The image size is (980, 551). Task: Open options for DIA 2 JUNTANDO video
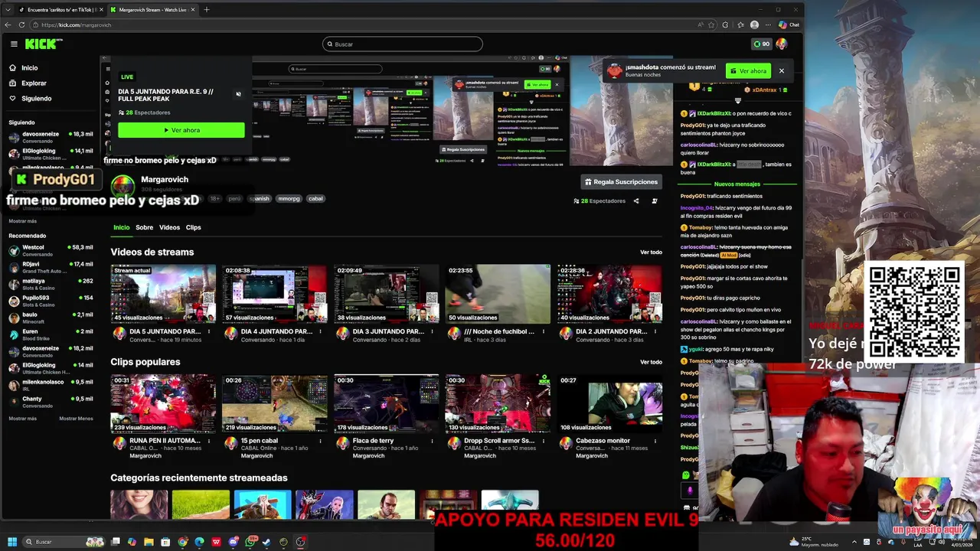pyautogui.click(x=655, y=332)
